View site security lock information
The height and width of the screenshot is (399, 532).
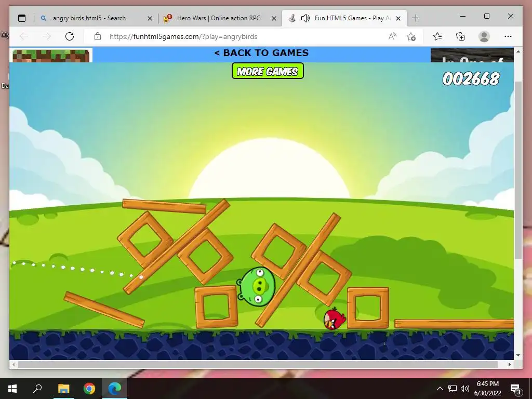(x=98, y=36)
